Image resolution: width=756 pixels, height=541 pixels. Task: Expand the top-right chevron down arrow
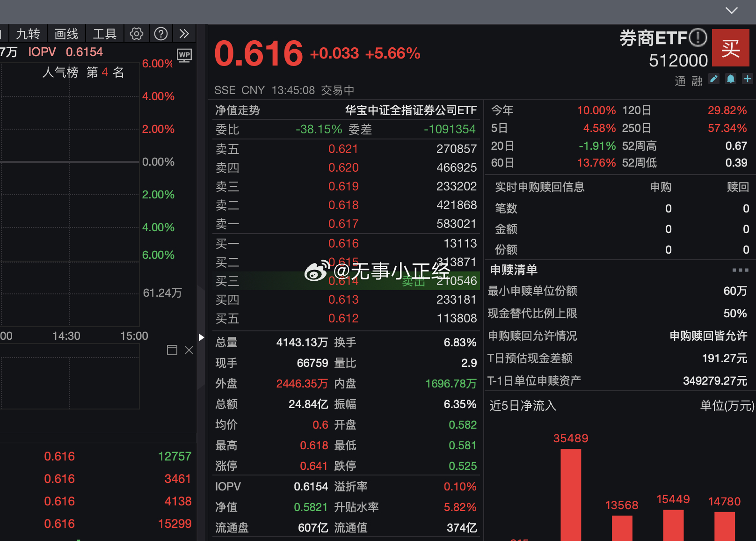pos(732,10)
